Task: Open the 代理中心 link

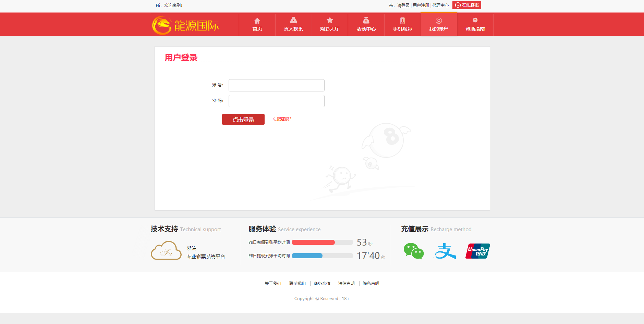Action: [x=440, y=5]
